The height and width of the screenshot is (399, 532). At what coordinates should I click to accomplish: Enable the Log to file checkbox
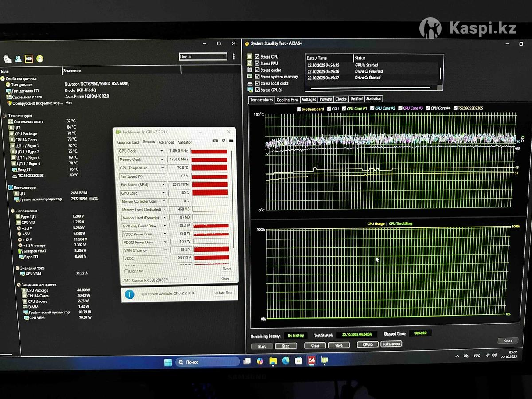126,271
